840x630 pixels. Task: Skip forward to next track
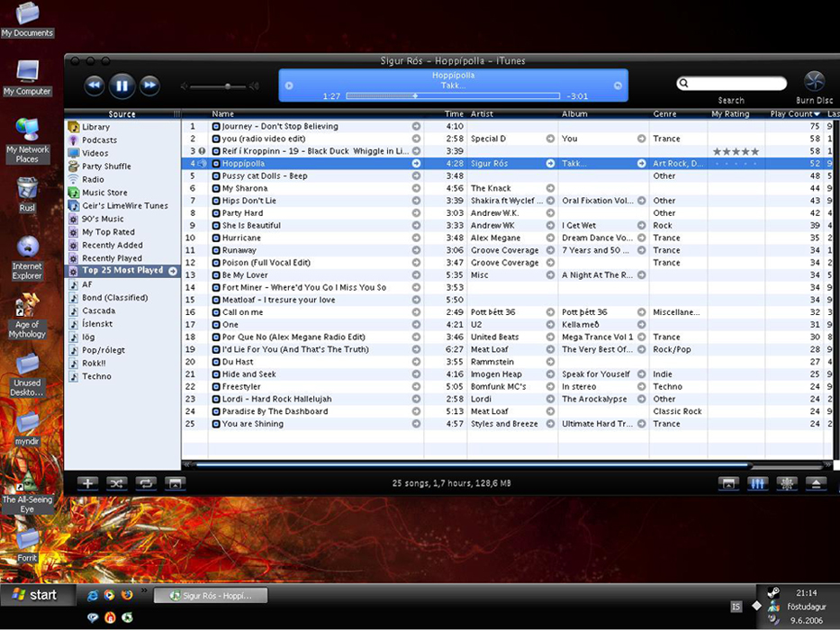pos(149,85)
